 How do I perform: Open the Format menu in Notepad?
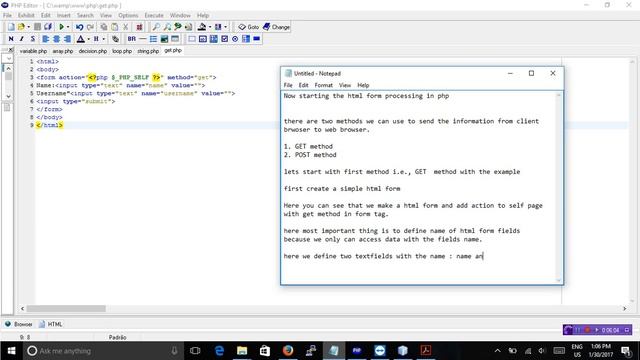point(324,85)
